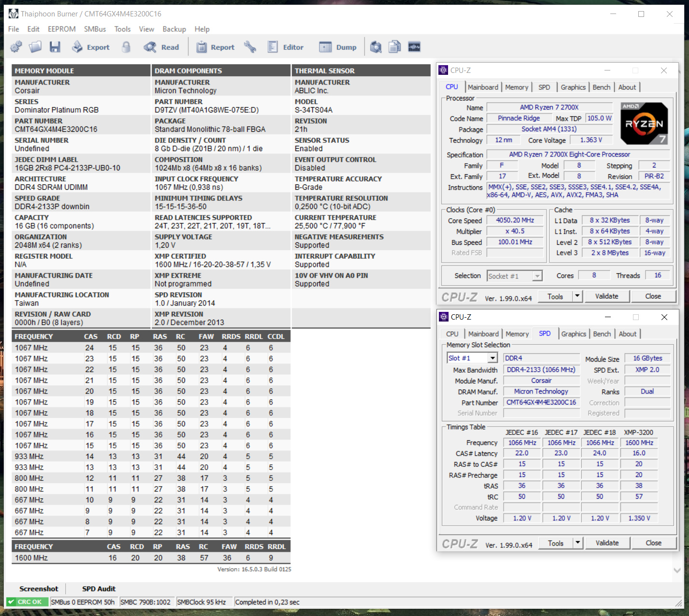The height and width of the screenshot is (616, 689).
Task: Switch to the Dump view
Action: (338, 47)
